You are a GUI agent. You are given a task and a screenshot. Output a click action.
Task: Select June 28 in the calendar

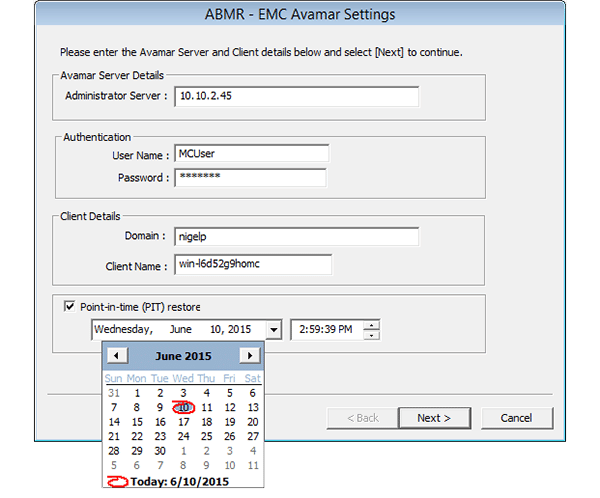pyautogui.click(x=114, y=451)
